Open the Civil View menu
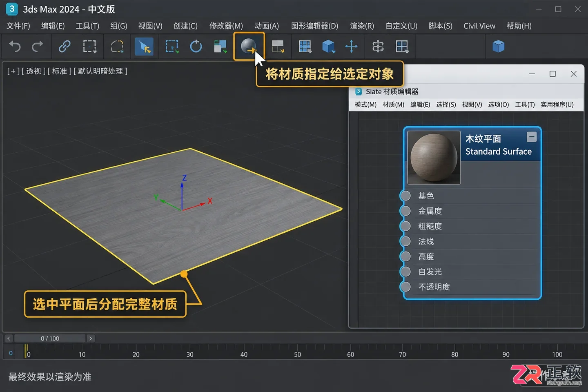This screenshot has width=588, height=392. point(479,26)
